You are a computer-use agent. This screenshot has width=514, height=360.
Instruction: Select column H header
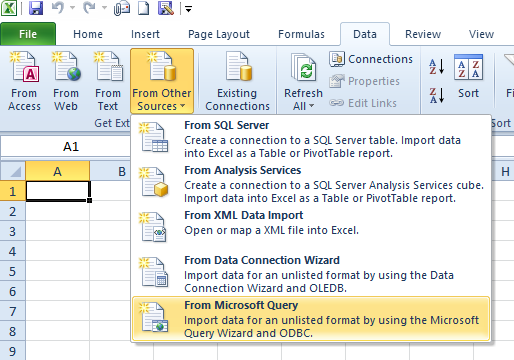tap(503, 171)
